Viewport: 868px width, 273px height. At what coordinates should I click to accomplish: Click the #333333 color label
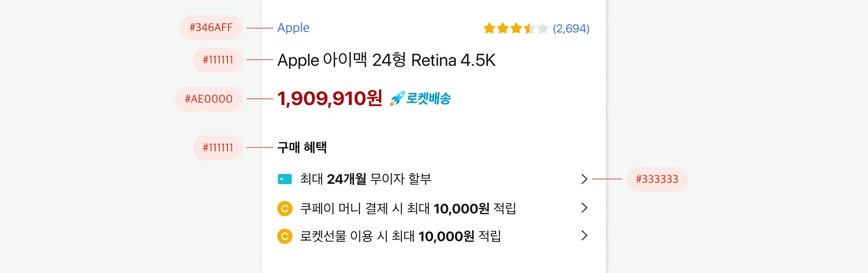pyautogui.click(x=657, y=179)
